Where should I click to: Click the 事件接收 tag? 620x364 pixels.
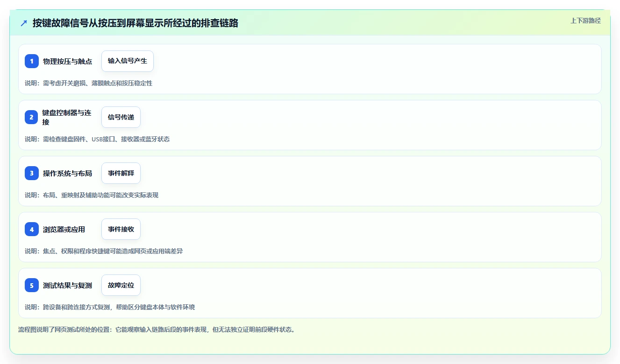pos(121,229)
